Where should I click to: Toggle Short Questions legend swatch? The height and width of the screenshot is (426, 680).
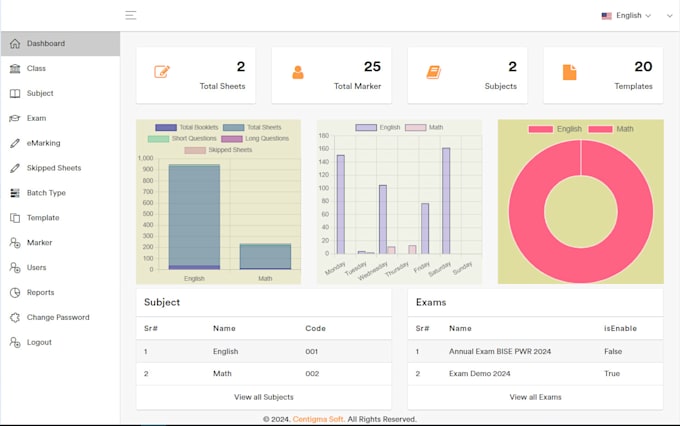(158, 139)
